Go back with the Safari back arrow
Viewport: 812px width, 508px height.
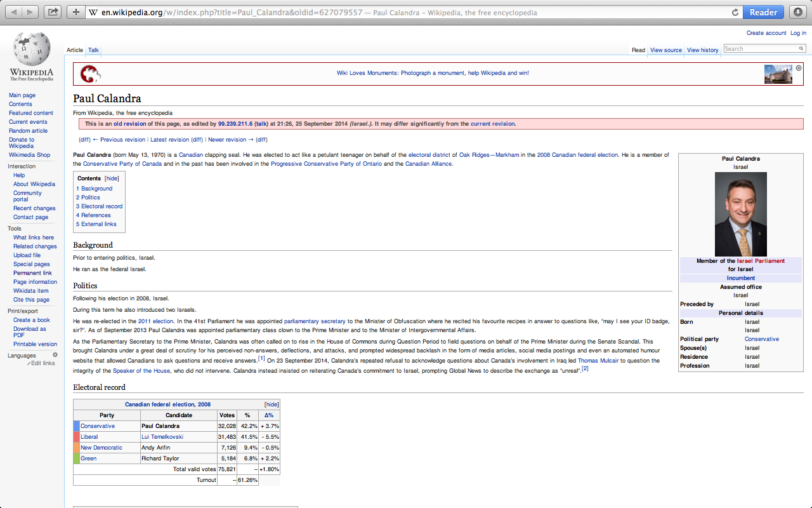pos(14,12)
